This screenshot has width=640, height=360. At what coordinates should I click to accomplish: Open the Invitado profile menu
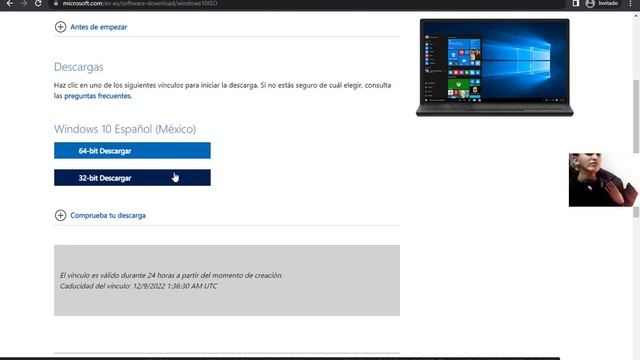click(602, 3)
